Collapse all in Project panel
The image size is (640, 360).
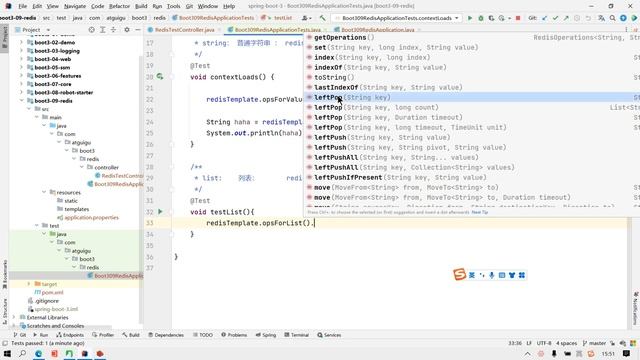(113, 30)
